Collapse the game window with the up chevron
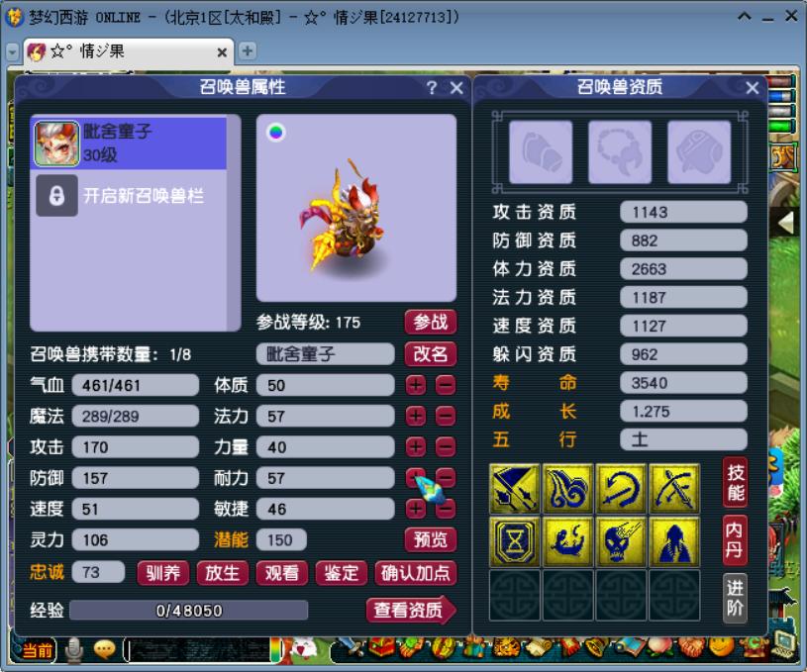 [745, 17]
